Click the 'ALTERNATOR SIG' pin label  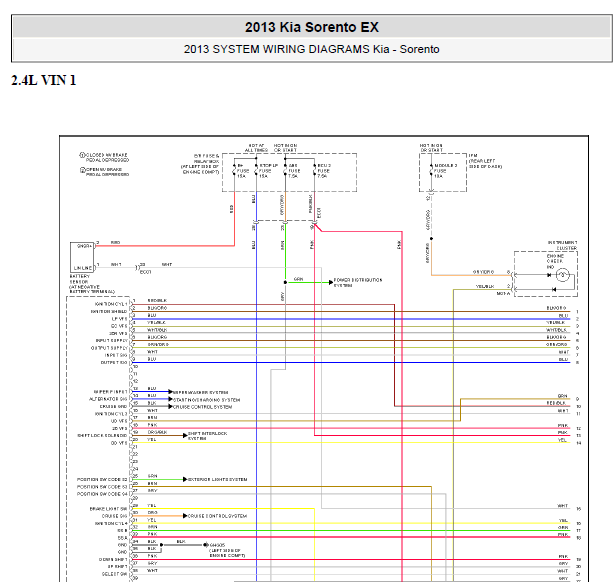coord(108,399)
